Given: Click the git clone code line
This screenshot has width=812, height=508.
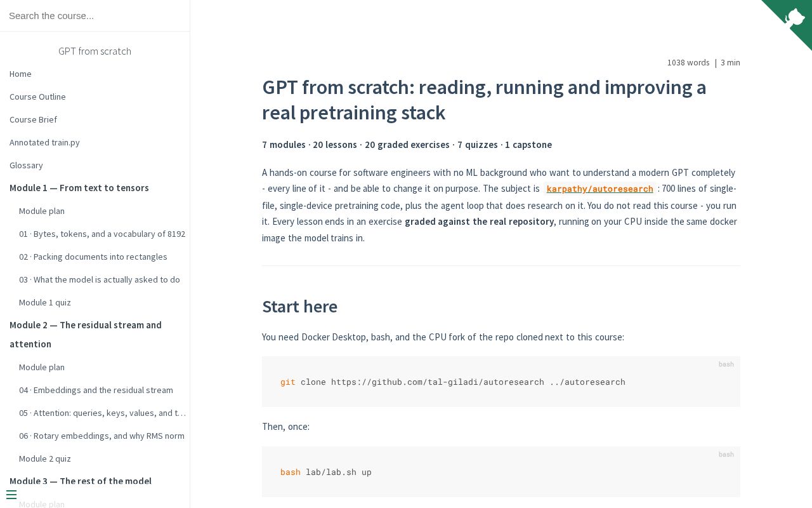Looking at the screenshot, I should coord(453,382).
